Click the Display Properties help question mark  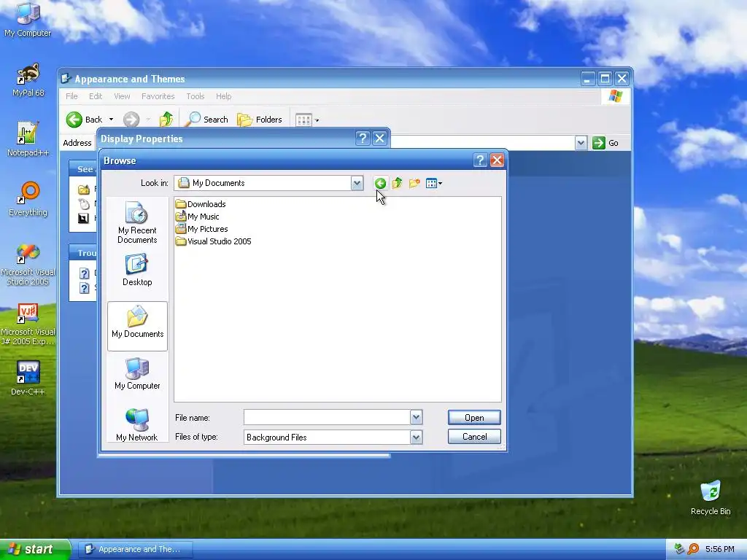tap(363, 139)
